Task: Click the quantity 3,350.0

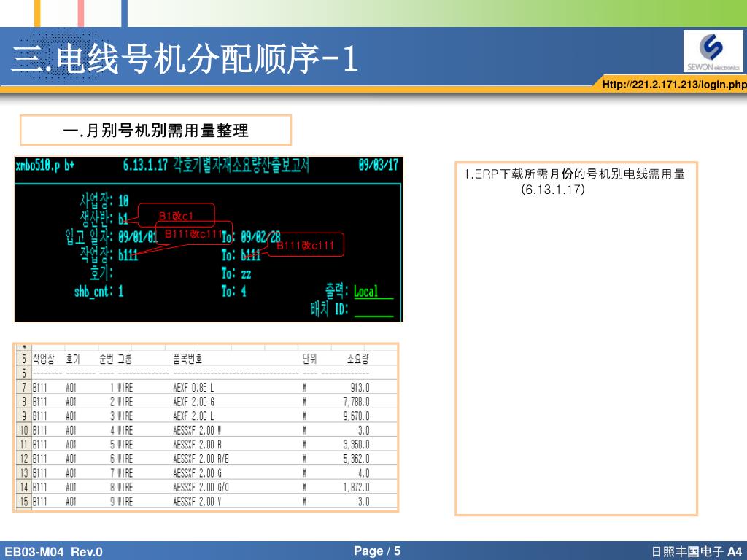Action: click(356, 445)
